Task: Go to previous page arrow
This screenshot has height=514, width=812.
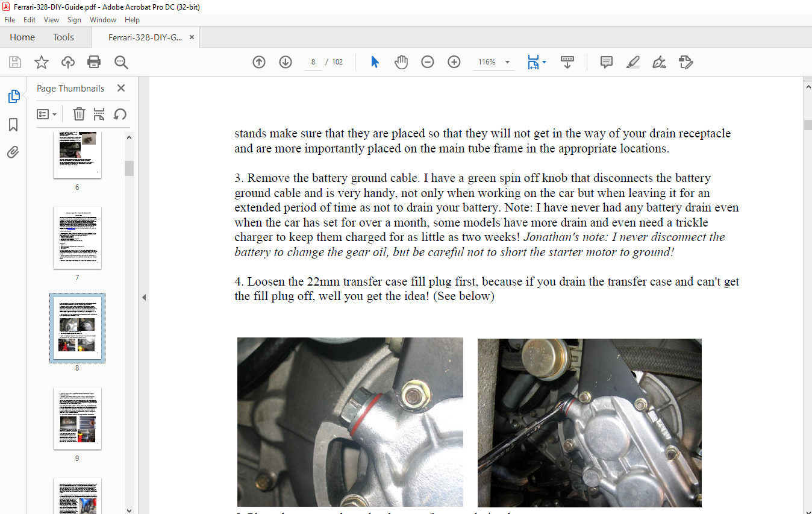Action: (x=259, y=62)
